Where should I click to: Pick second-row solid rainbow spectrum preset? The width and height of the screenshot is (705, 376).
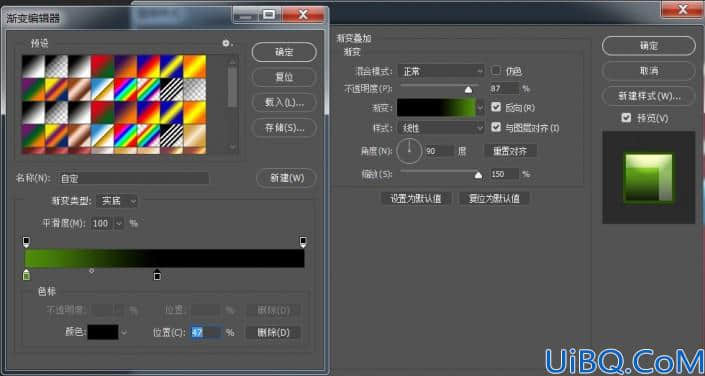tap(125, 90)
